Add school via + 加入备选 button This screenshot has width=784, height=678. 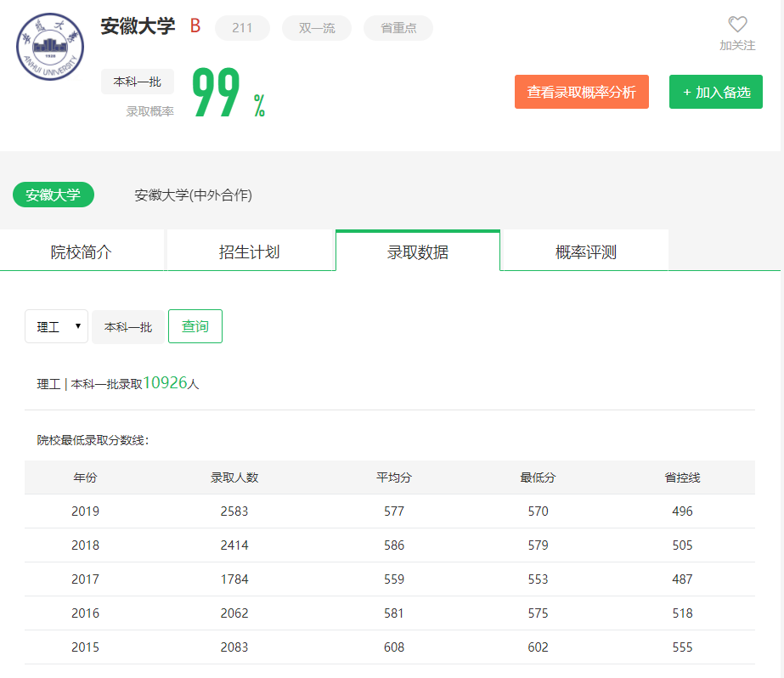click(x=715, y=92)
